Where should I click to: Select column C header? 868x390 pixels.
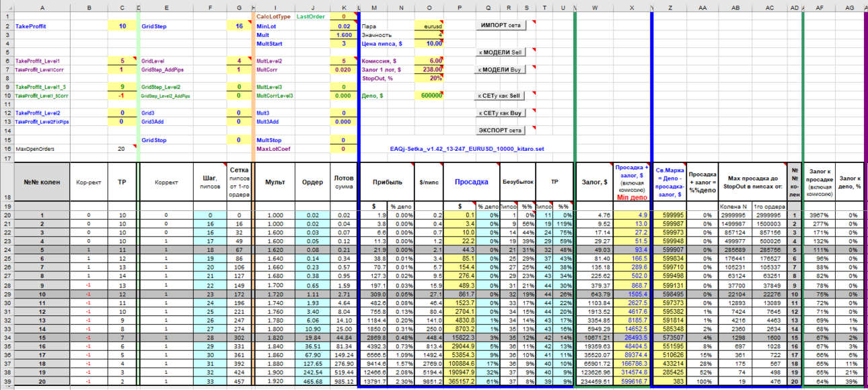click(x=122, y=7)
